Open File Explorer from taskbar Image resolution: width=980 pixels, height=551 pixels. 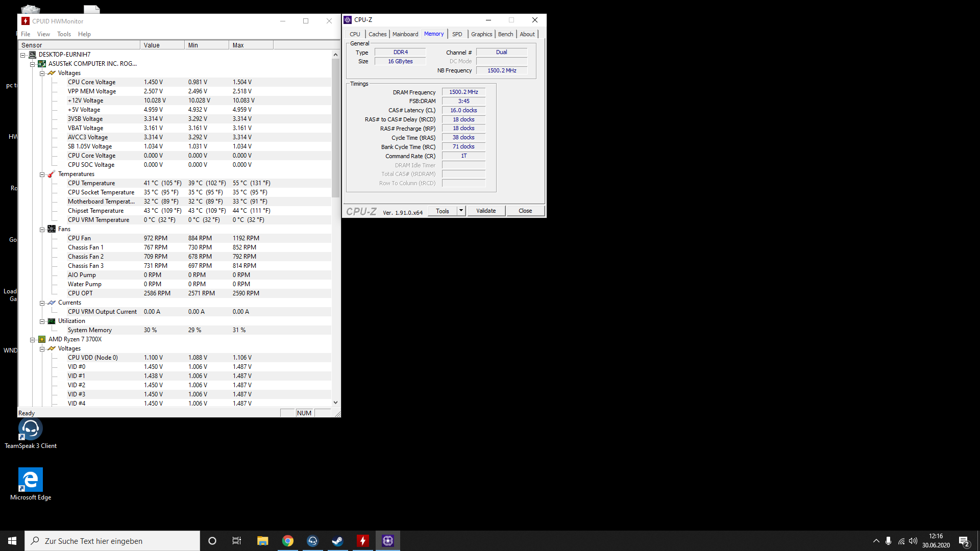(x=262, y=541)
